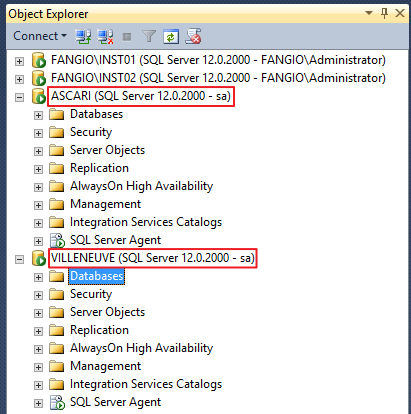Expand AlwaysOn High Availability under ASCARI

38,187
